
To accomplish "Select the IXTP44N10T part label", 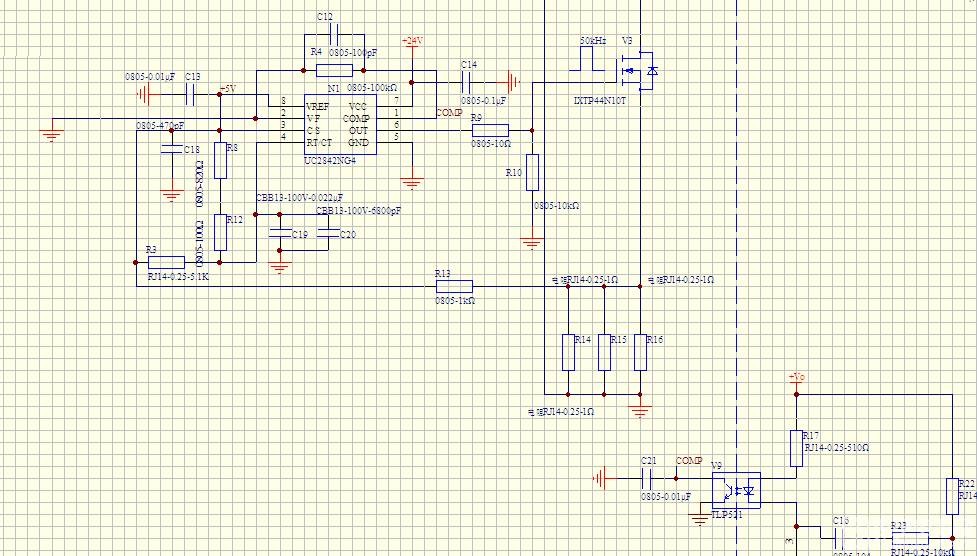I will click(599, 101).
